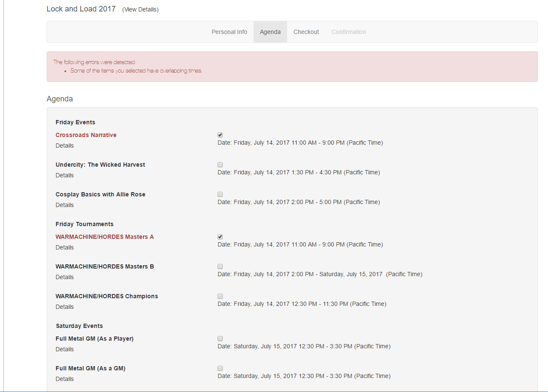Open the Checkout tab
This screenshot has width=548, height=392.
(x=306, y=32)
